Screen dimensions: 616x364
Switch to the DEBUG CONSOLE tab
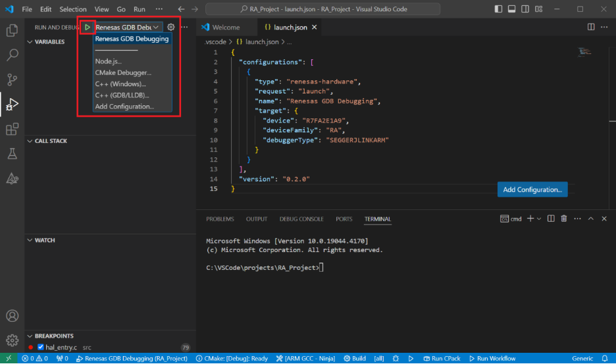click(301, 219)
